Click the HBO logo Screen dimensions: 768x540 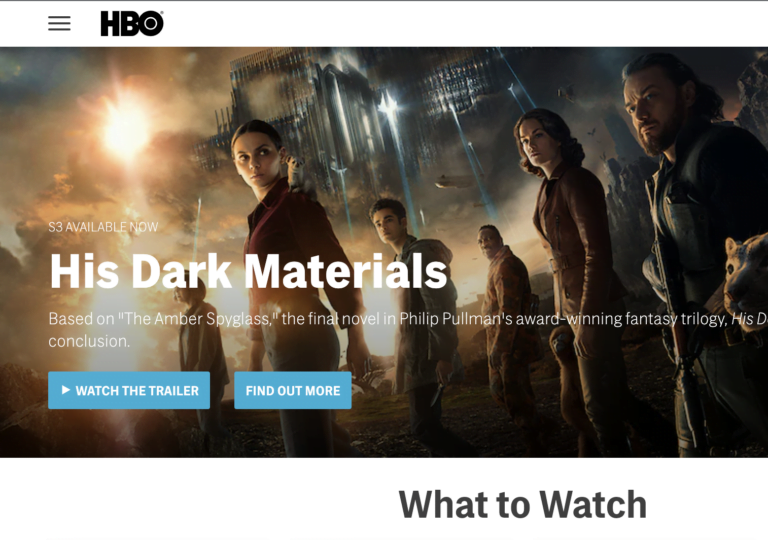tap(132, 24)
